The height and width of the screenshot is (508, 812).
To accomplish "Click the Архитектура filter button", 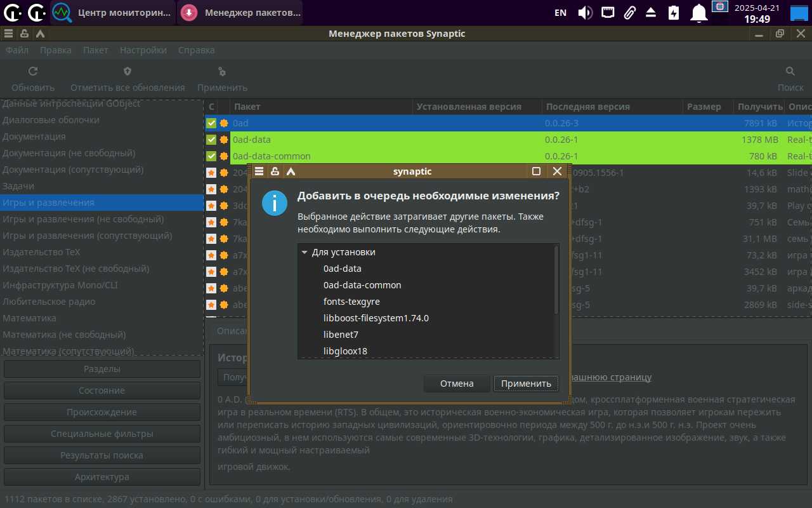I will (102, 477).
